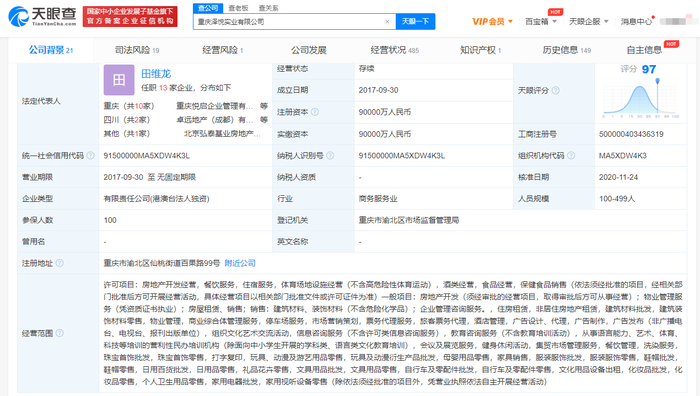Click help icon next to 注册地址

[x=59, y=263]
